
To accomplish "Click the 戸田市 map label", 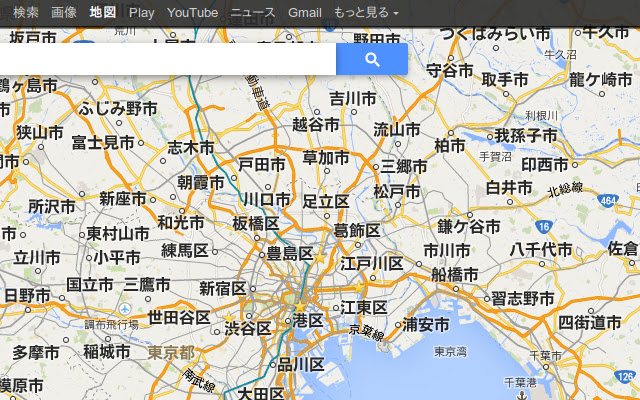I will tap(262, 165).
